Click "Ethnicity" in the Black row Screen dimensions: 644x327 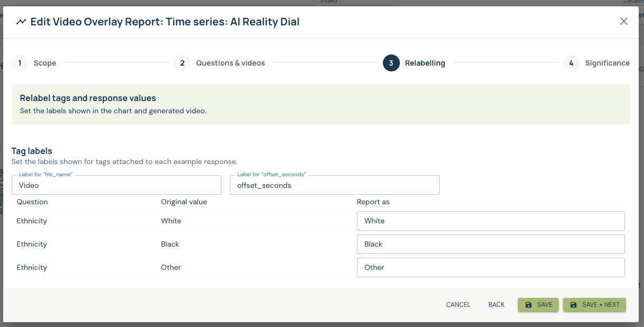[x=32, y=244]
